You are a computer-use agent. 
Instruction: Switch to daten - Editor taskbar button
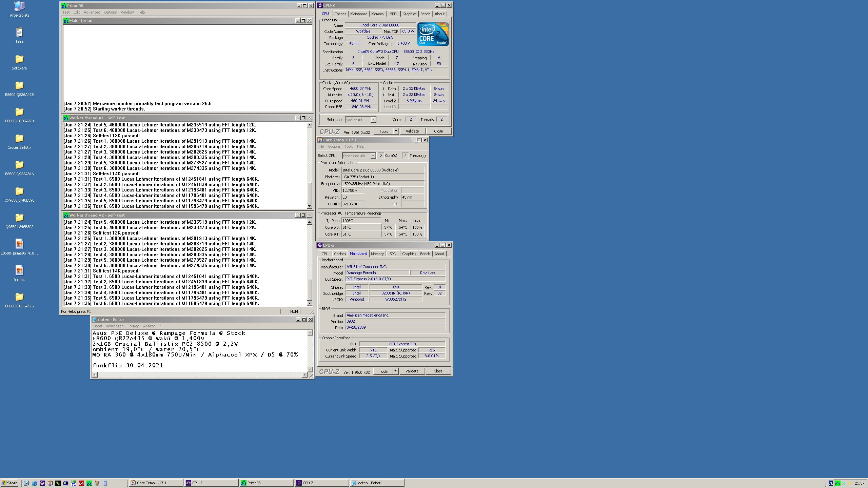(377, 483)
